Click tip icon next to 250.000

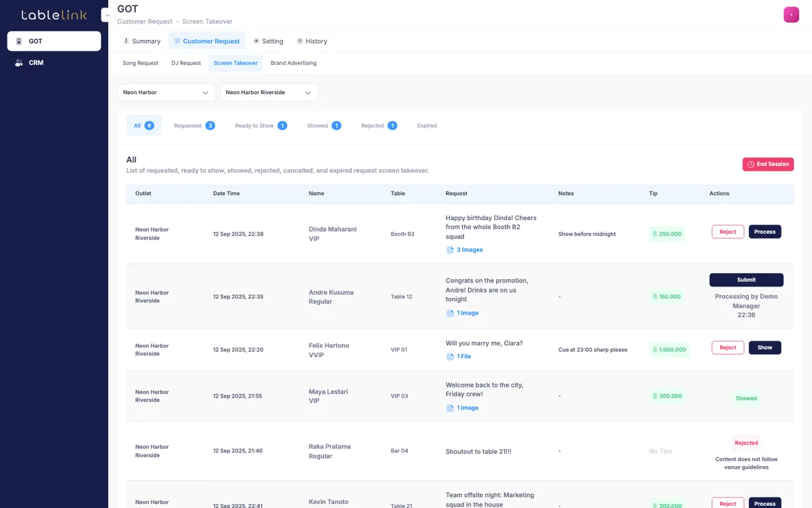click(x=655, y=234)
